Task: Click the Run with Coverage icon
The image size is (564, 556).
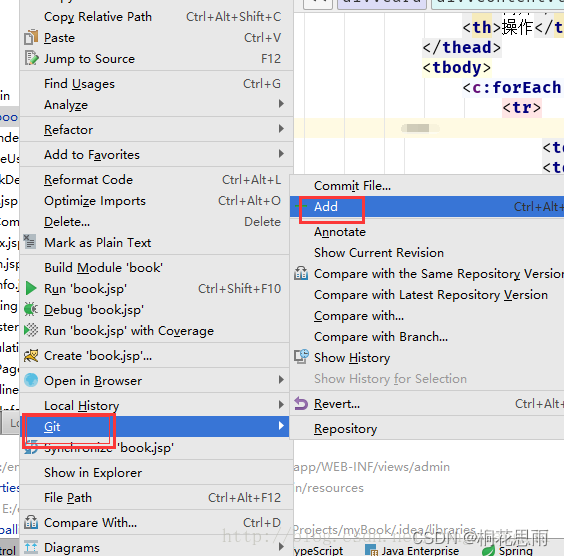Action: (31, 330)
